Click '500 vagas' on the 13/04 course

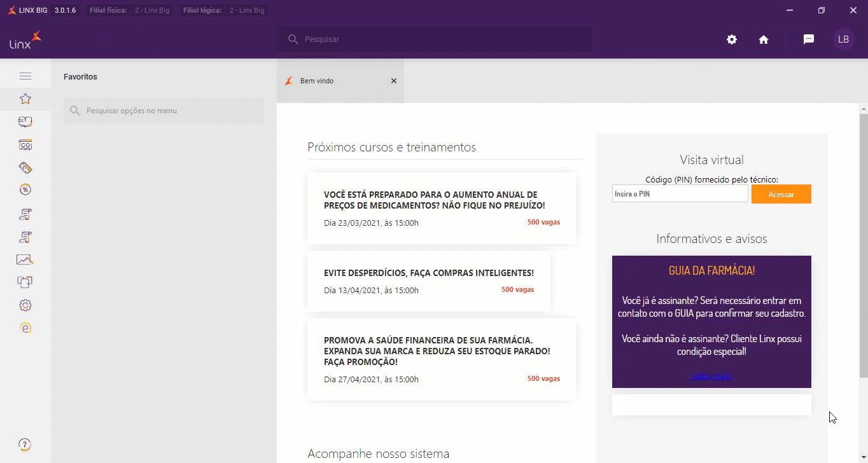pos(517,289)
